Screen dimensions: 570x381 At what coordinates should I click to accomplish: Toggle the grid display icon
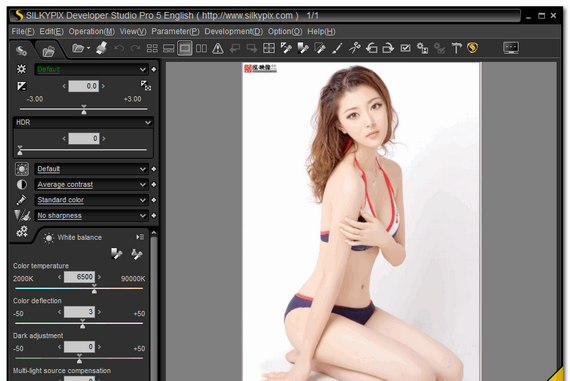click(x=269, y=48)
